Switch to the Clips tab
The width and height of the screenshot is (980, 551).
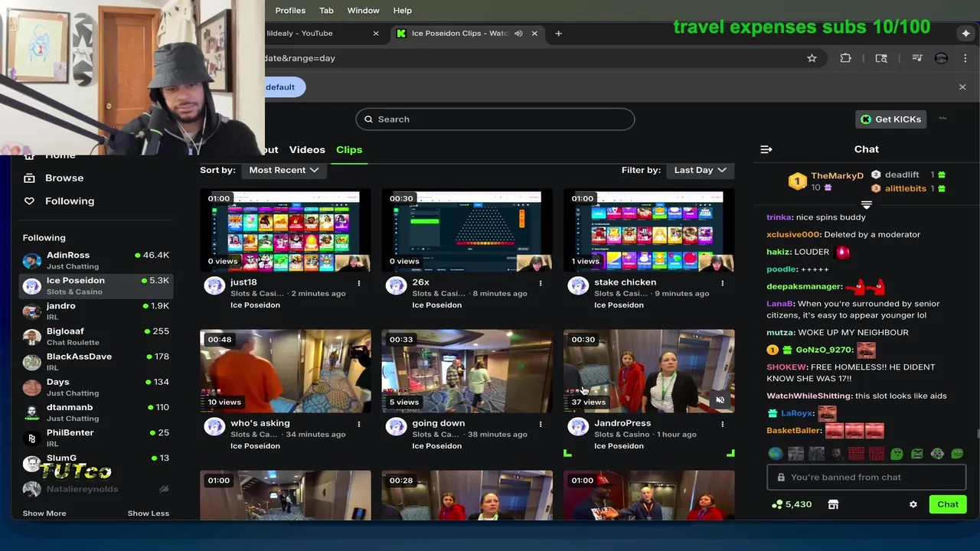tap(349, 149)
